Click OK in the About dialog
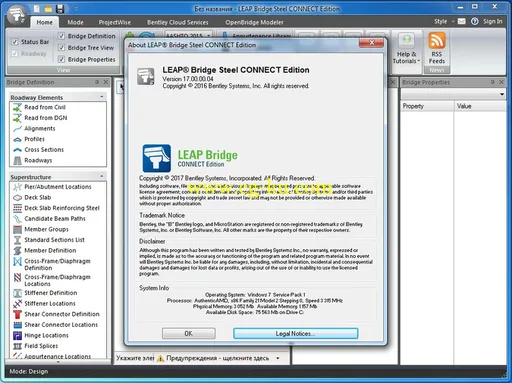The height and width of the screenshot is (383, 512). click(x=189, y=333)
